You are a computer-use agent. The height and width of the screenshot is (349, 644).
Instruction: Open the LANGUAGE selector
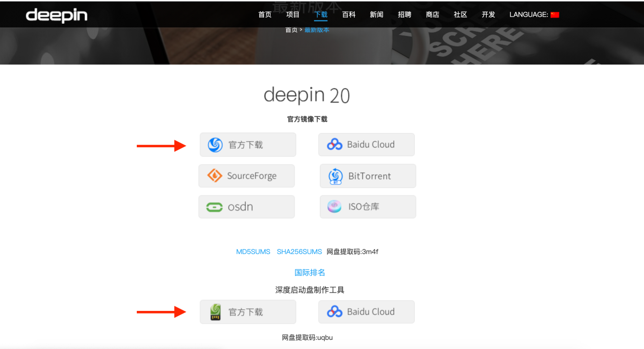pos(534,14)
